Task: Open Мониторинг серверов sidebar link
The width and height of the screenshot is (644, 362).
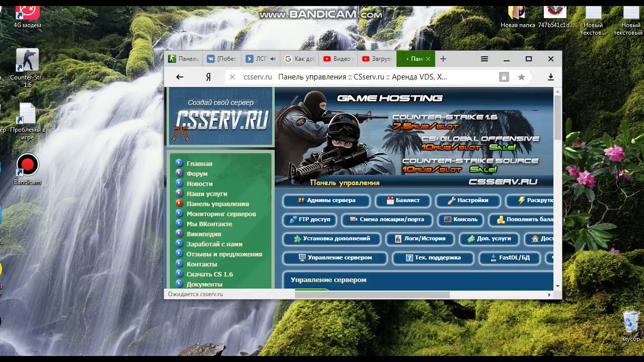Action: click(x=221, y=214)
